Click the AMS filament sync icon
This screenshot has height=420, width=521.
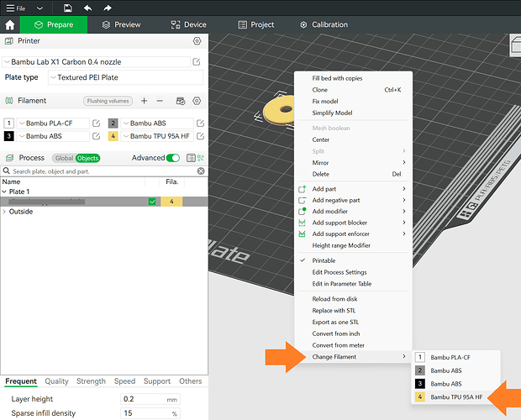[x=181, y=101]
